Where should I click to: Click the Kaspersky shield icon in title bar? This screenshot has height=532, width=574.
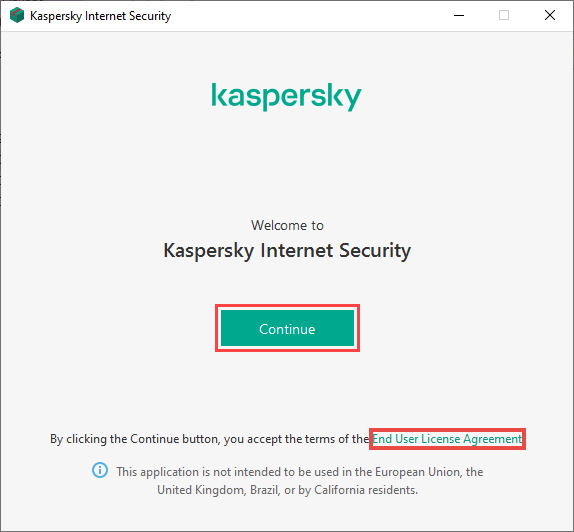coord(16,15)
